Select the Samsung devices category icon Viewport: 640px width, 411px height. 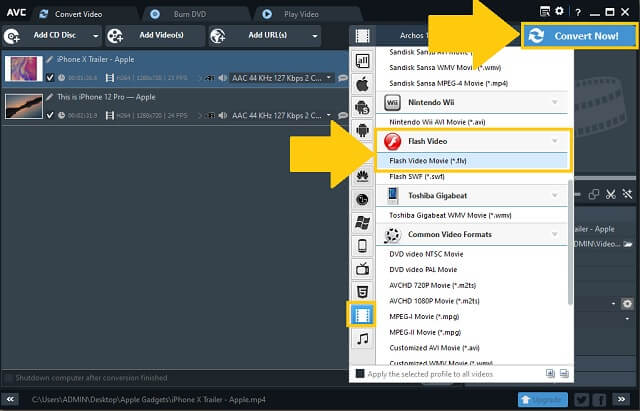(362, 108)
